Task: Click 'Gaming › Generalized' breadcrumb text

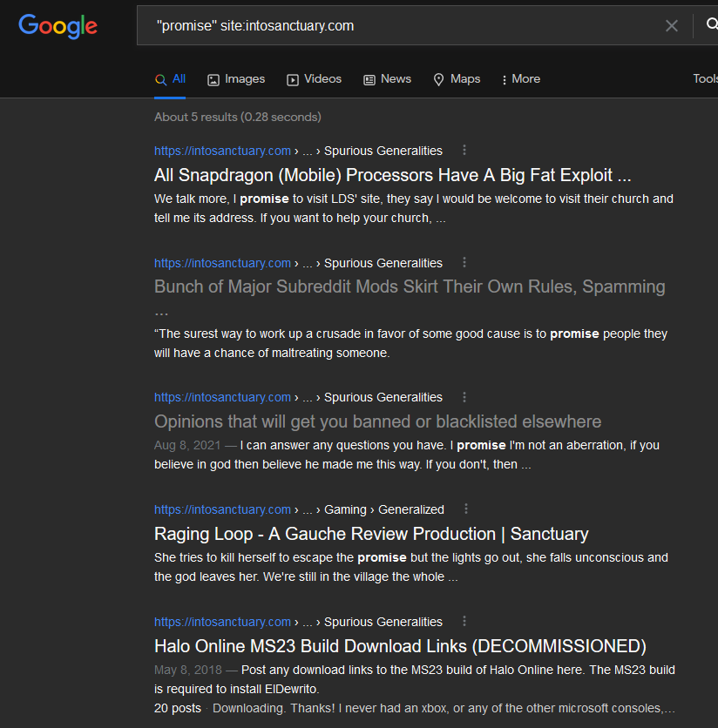Action: coord(384,509)
